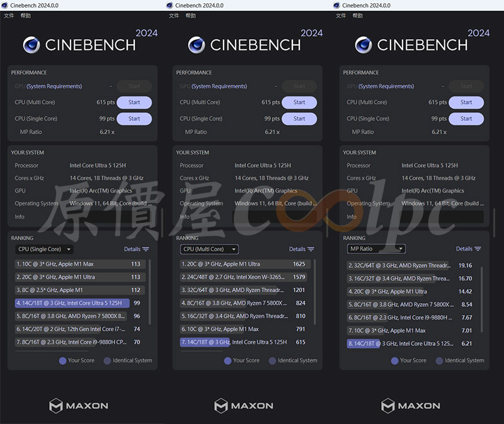Expand the CPU (Multi Core) ranking dropdown

[209, 249]
